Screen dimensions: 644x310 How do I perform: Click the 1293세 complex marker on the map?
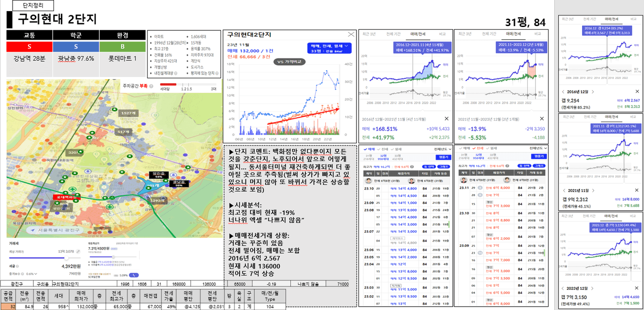point(158,200)
